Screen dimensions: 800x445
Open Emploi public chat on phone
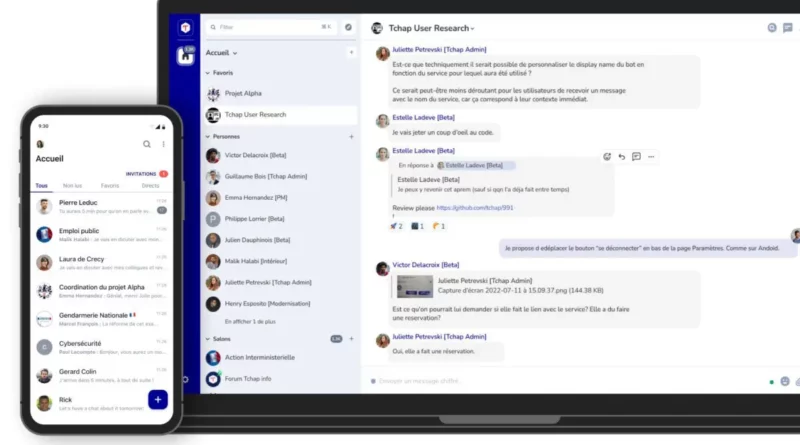click(x=102, y=235)
